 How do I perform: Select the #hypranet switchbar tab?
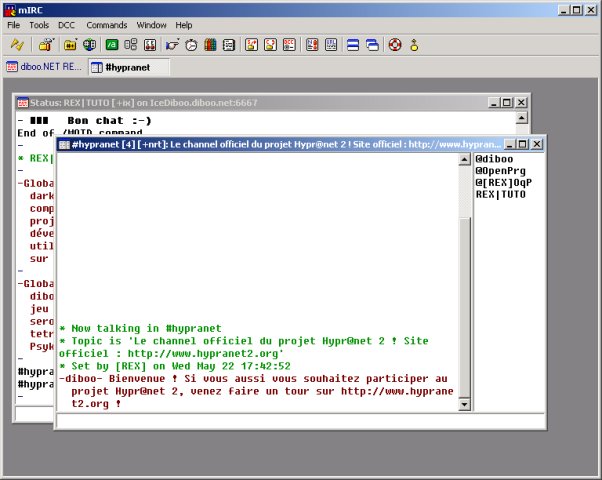tap(128, 67)
